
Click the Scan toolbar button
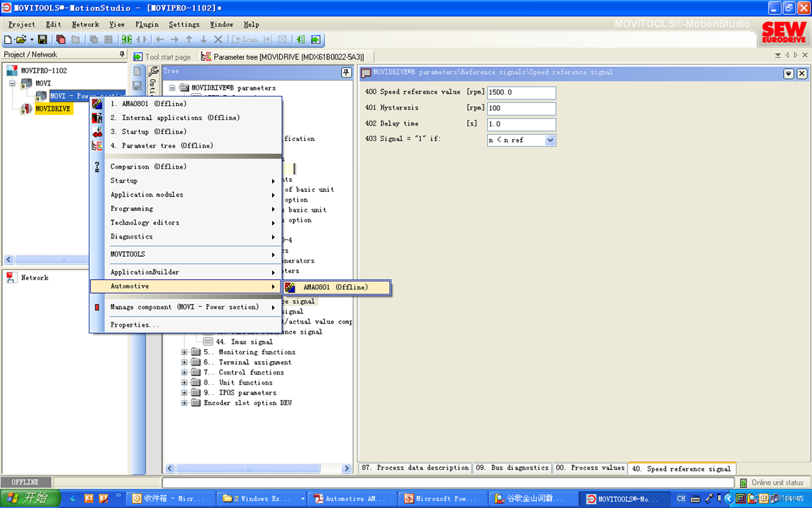click(245, 40)
